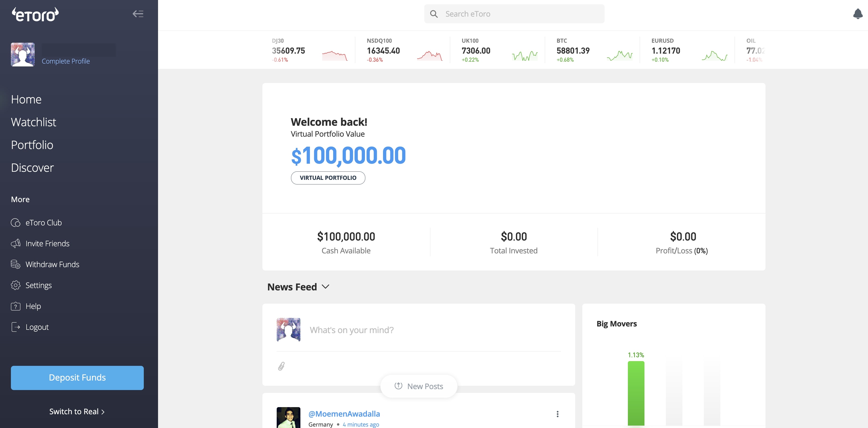Click the sidebar profile avatar
The image size is (868, 428).
23,54
